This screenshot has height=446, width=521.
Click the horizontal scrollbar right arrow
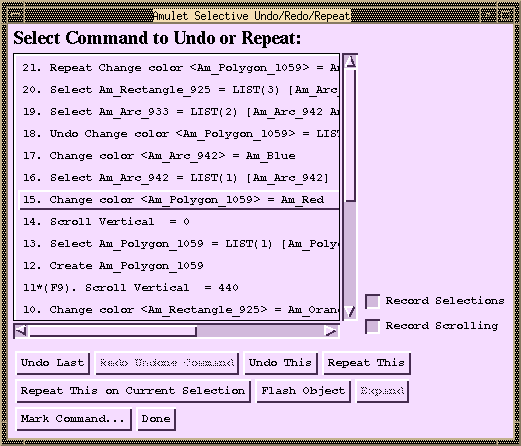tap(330, 331)
